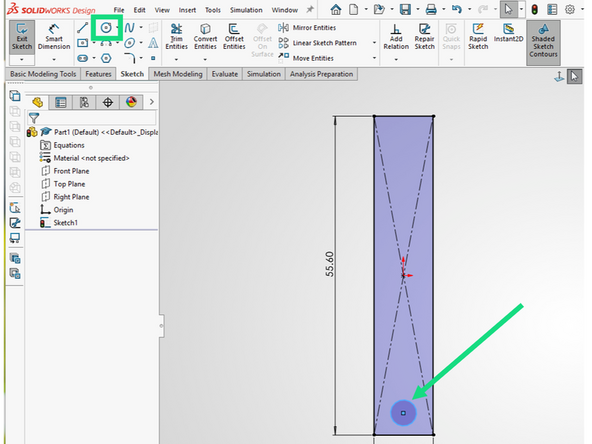Toggle Rapid Sketch
592x444 pixels.
(x=478, y=36)
